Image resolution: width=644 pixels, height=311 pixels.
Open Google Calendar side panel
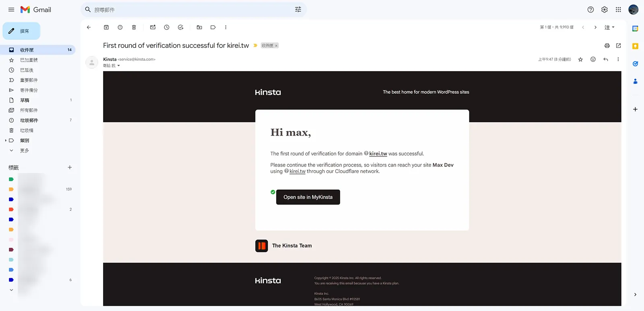[635, 28]
